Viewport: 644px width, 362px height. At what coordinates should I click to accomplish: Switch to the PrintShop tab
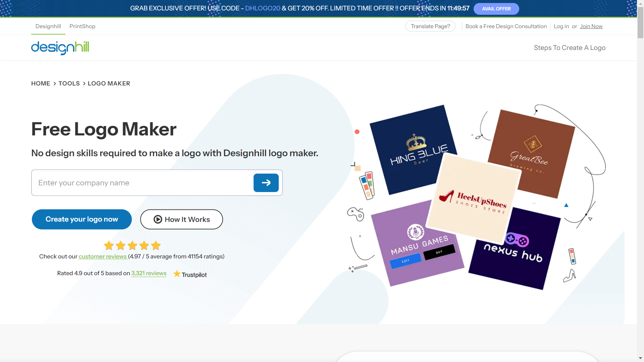point(82,26)
